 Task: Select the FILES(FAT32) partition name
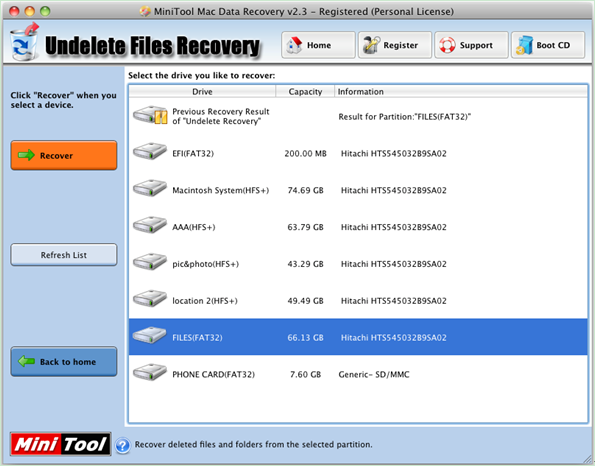(197, 337)
